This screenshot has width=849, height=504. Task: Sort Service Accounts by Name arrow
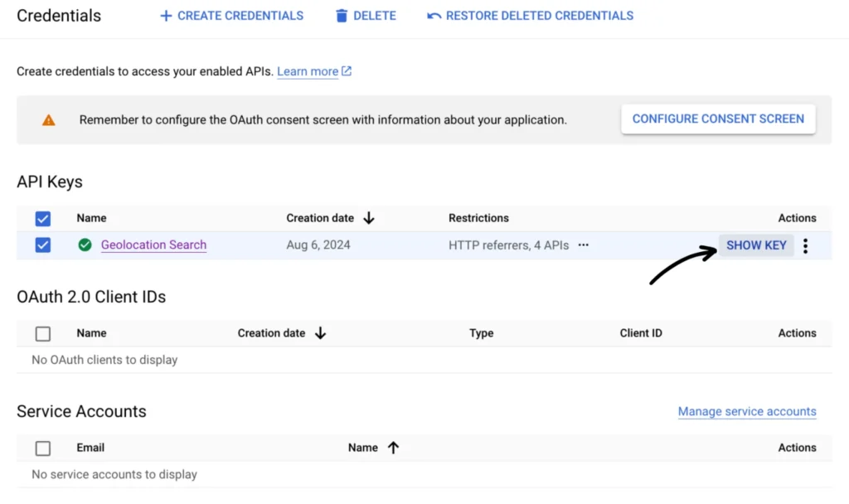tap(393, 448)
